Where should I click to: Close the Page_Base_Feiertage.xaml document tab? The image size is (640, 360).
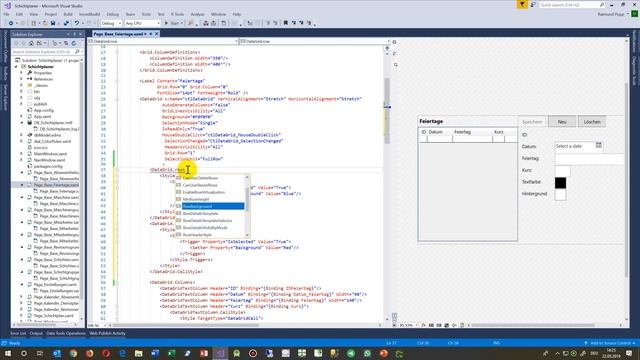pyautogui.click(x=157, y=34)
